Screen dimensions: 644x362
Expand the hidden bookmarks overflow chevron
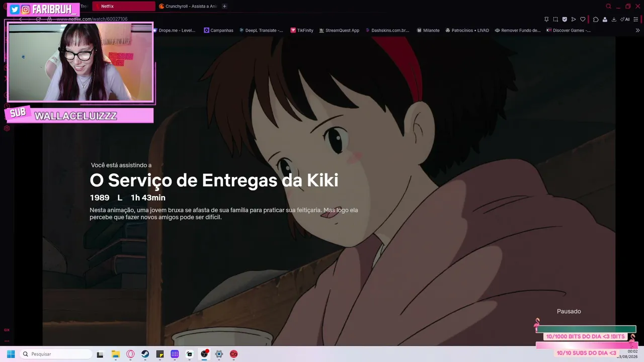click(638, 30)
